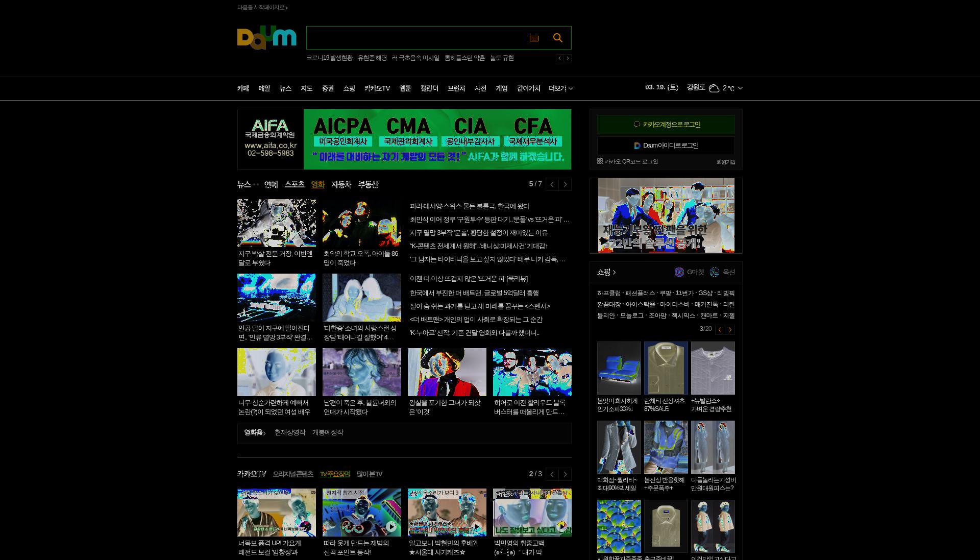
Task: Open 현재상영작 movie link
Action: (x=290, y=432)
